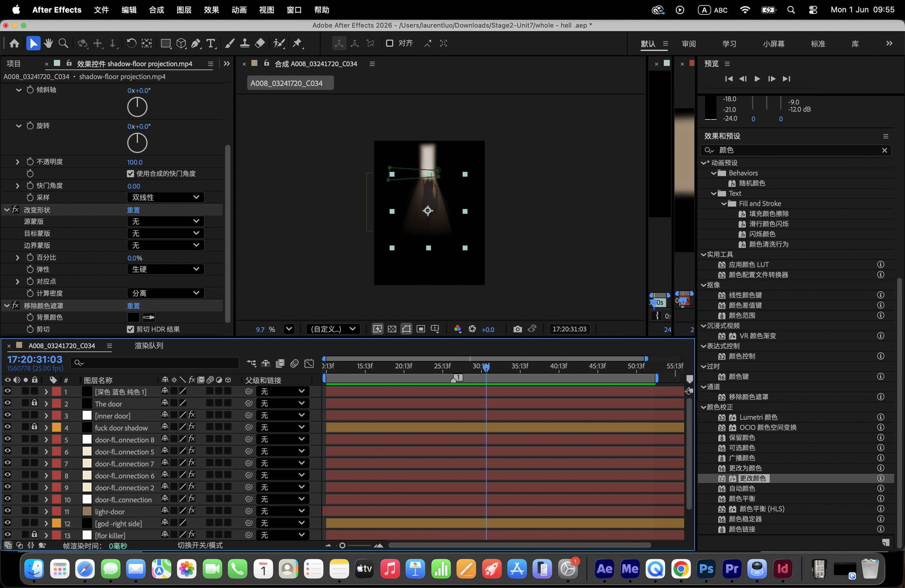This screenshot has height=588, width=905.
Task: Select the Hand tool in the toolbar
Action: coord(48,43)
